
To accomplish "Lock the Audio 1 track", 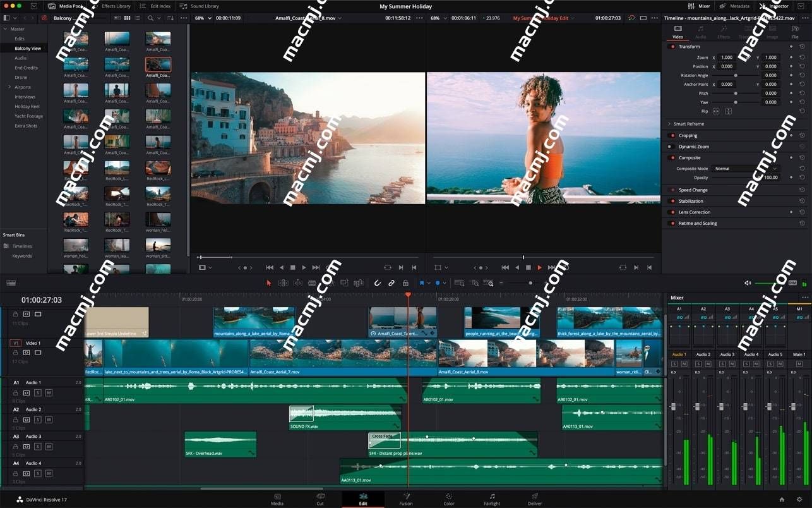I will [x=16, y=393].
